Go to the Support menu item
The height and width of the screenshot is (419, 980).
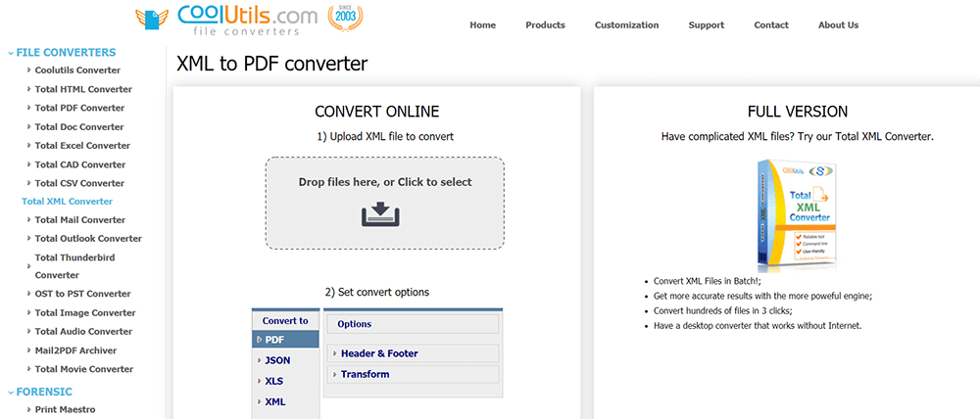pos(706,25)
